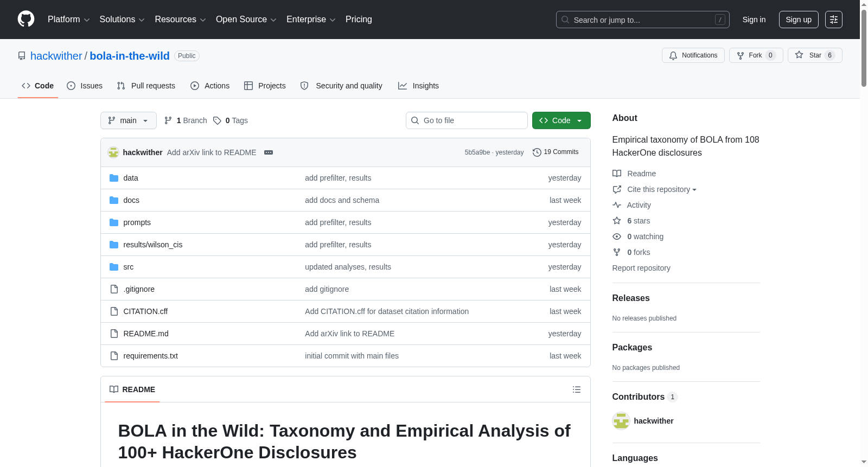Open the Insights tab
Image resolution: width=868 pixels, height=467 pixels.
(x=418, y=86)
